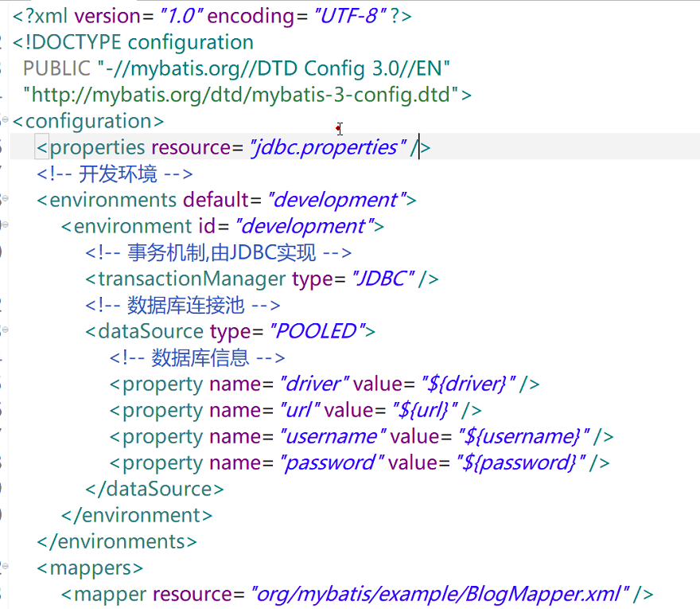
Task: Click the "org/mybatis/example/BlogMapper.xml" resource value
Action: [440, 595]
